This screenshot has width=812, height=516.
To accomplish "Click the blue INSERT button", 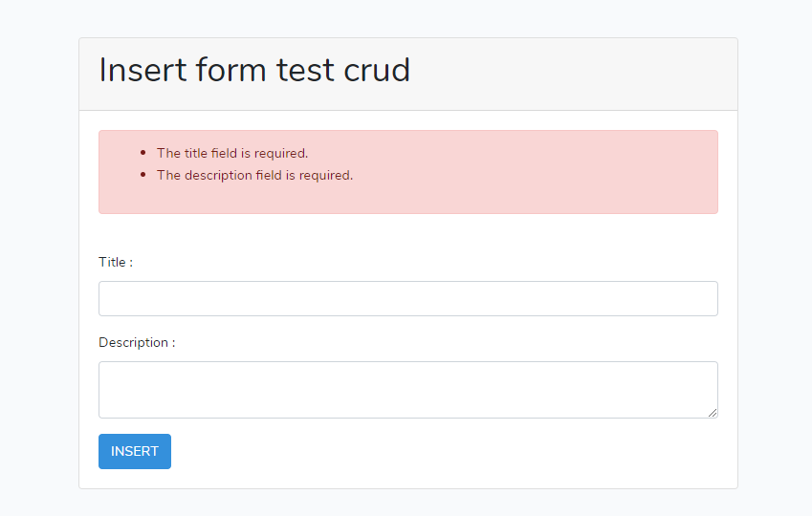I will (x=135, y=451).
